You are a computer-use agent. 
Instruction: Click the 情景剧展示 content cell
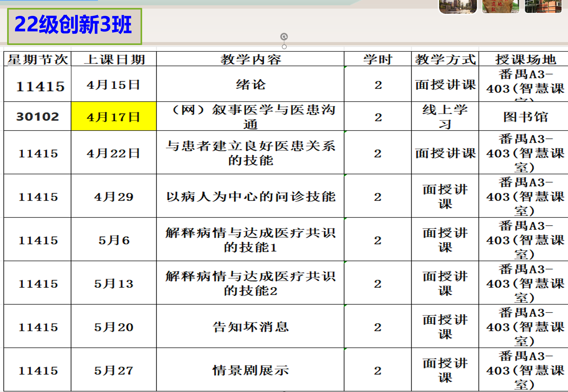250,370
